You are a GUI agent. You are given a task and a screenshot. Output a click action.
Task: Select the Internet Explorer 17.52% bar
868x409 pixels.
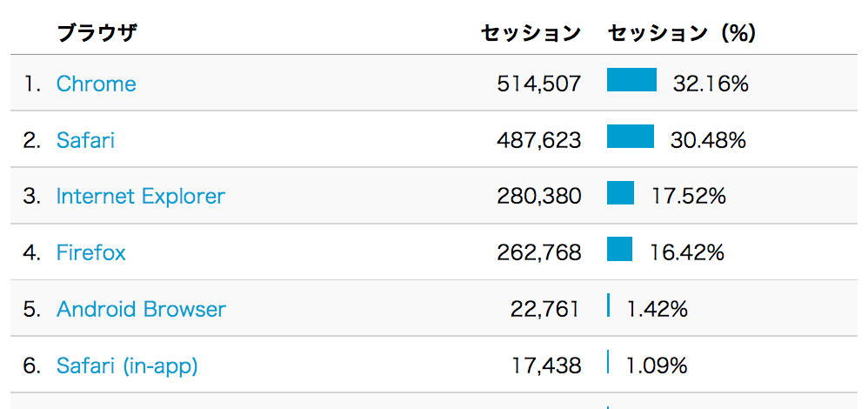(620, 193)
